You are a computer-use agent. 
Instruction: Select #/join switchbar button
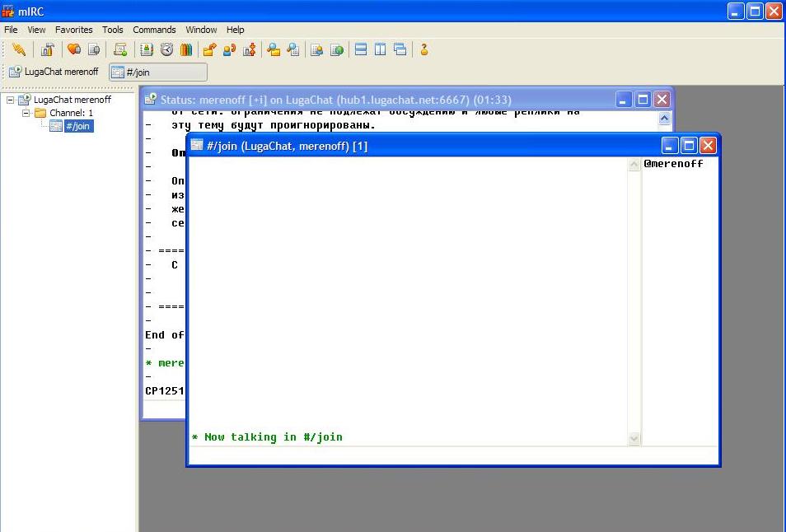158,72
